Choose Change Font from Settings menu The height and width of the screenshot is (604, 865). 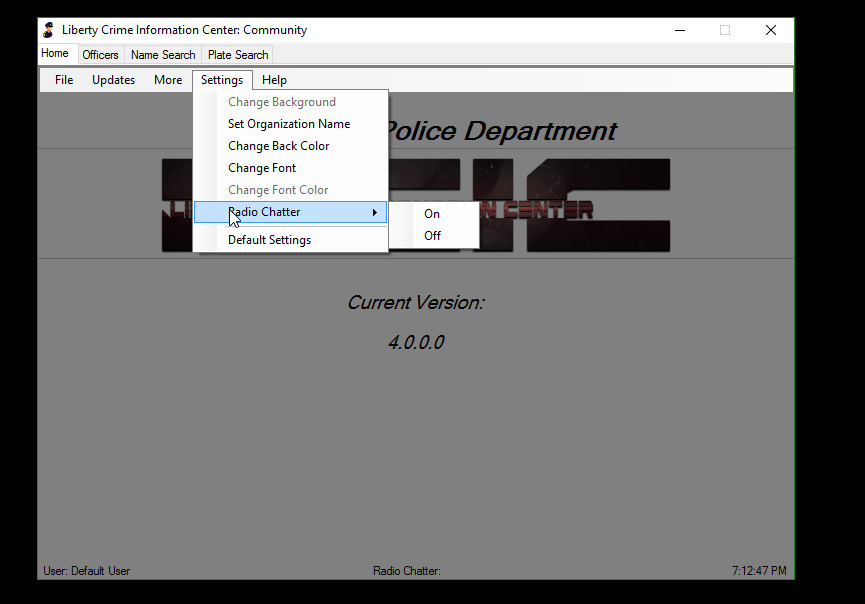262,168
